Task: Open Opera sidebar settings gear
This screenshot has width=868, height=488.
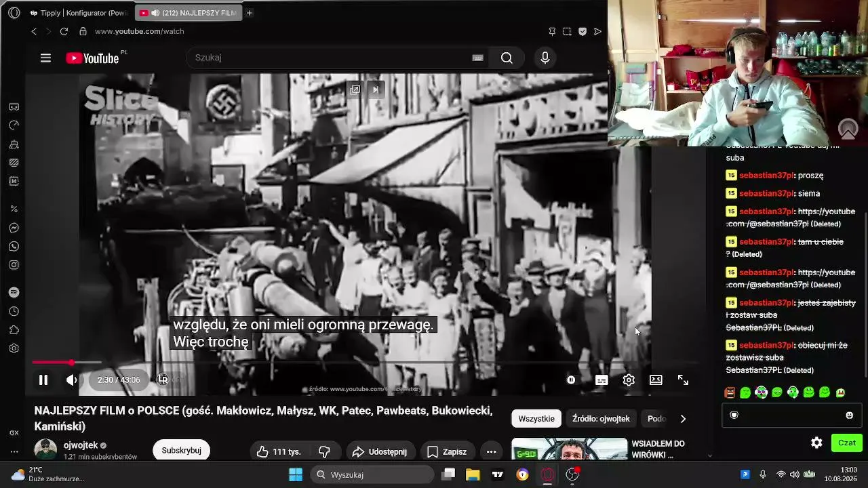Action: click(14, 348)
